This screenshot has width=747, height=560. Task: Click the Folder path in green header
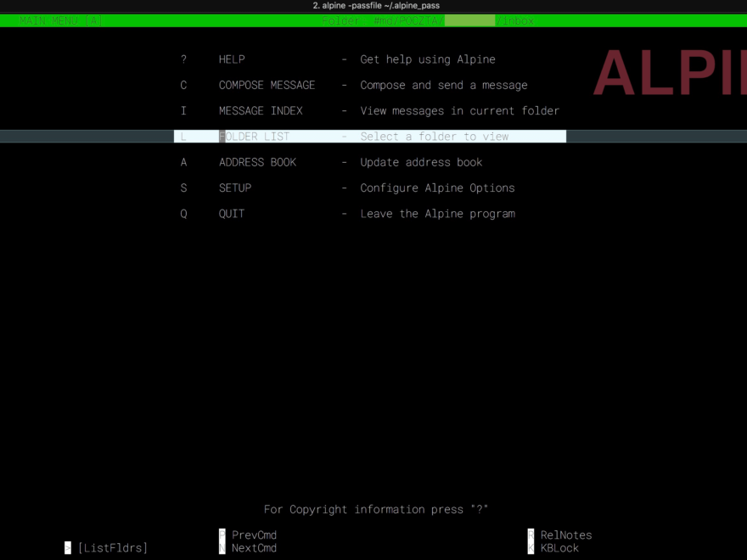tap(427, 21)
